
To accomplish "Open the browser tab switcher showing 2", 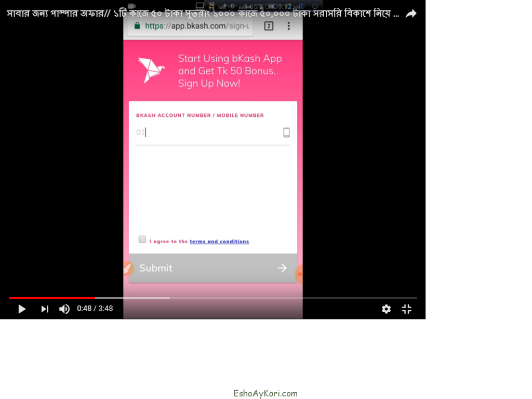I will 269,26.
